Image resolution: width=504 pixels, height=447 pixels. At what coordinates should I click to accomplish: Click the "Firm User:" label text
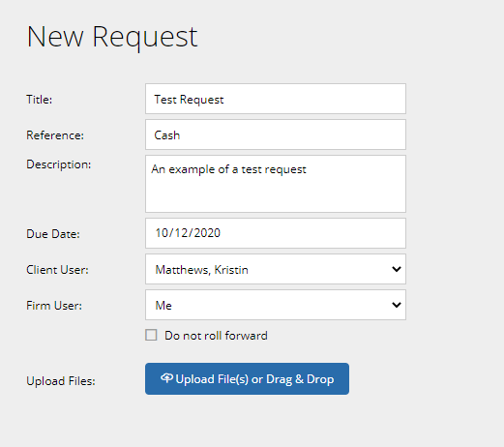[54, 306]
